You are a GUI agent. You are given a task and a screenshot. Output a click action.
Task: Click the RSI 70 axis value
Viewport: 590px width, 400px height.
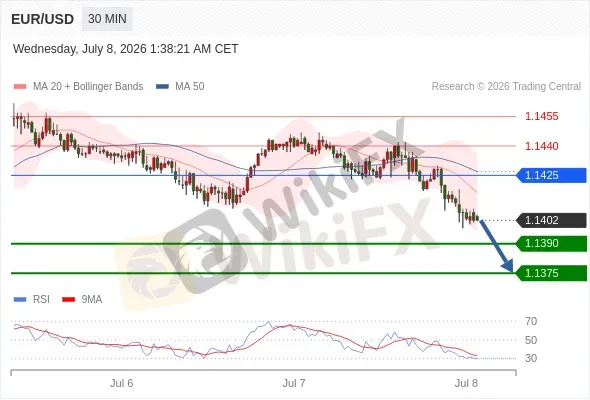click(531, 321)
